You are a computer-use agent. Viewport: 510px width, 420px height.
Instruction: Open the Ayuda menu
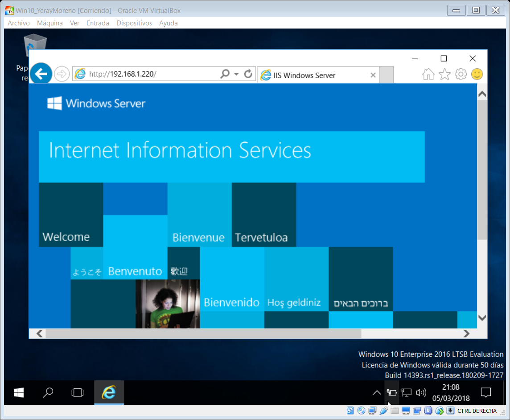tap(168, 23)
